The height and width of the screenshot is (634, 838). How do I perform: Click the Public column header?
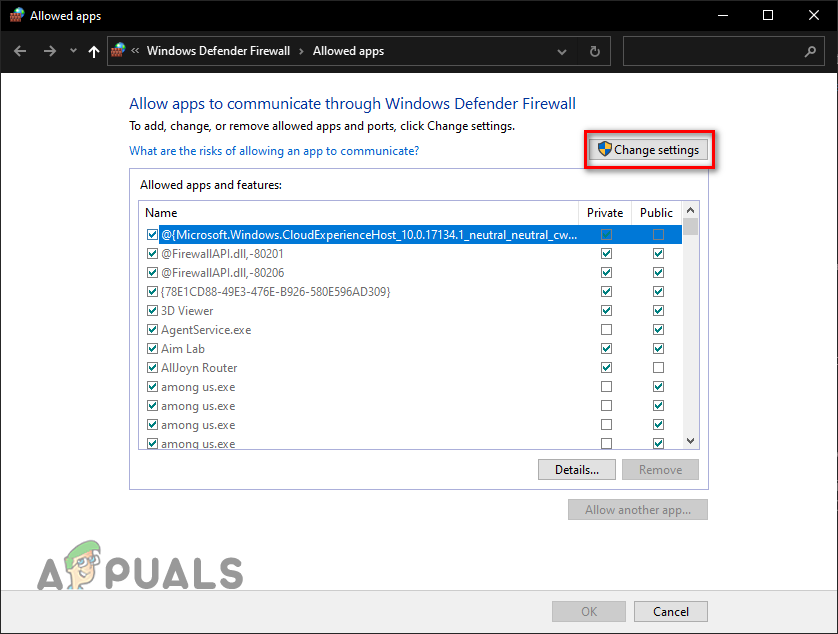pos(656,213)
